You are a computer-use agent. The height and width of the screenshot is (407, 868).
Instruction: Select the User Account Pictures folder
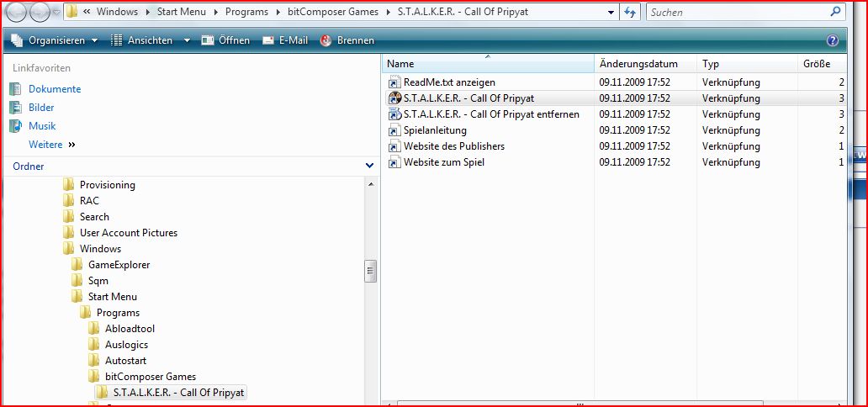(x=129, y=233)
